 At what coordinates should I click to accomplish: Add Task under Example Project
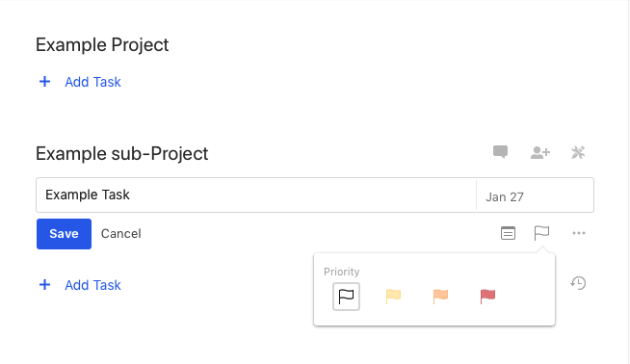tap(92, 82)
